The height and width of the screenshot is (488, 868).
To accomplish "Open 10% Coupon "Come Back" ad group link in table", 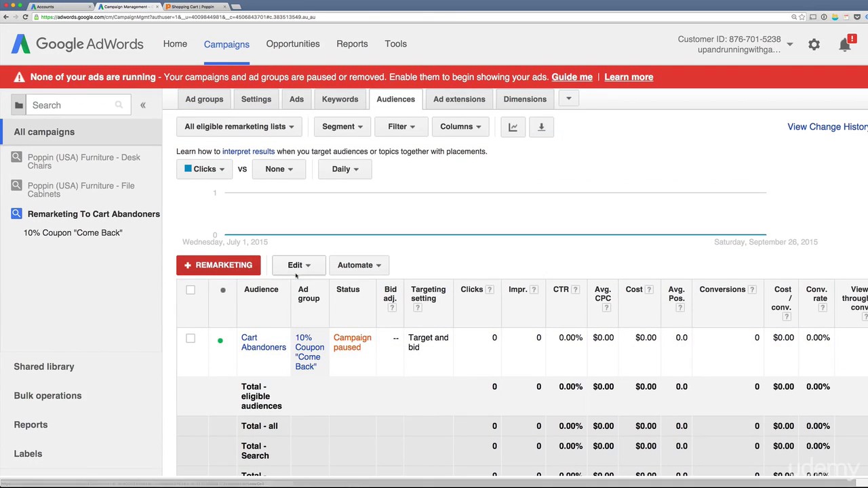I will tap(309, 352).
